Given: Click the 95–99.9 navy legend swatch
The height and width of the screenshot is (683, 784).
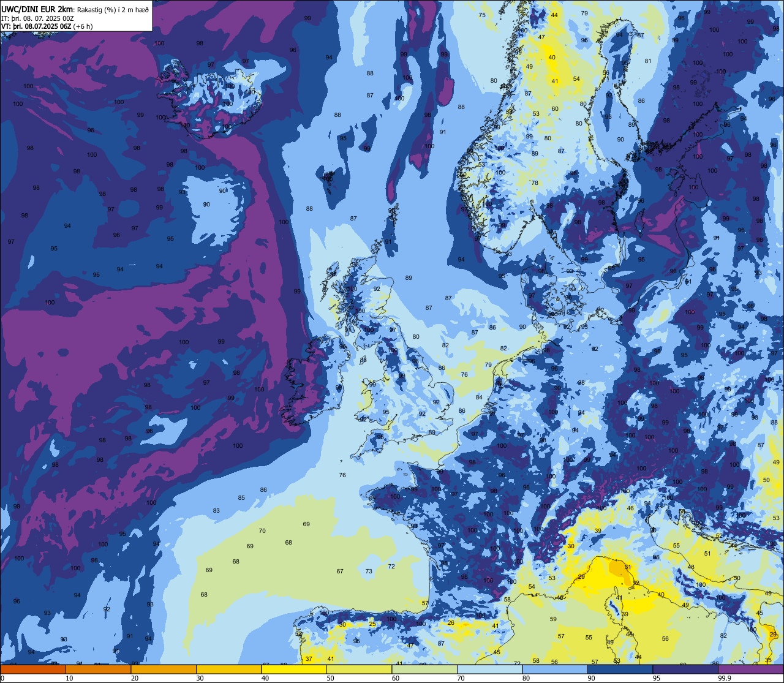Looking at the screenshot, I should [685, 669].
